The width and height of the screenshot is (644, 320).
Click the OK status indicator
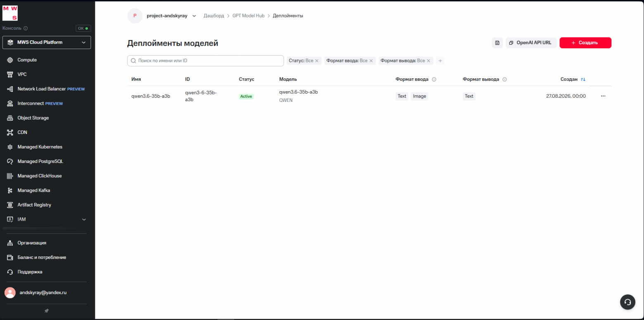tap(83, 28)
